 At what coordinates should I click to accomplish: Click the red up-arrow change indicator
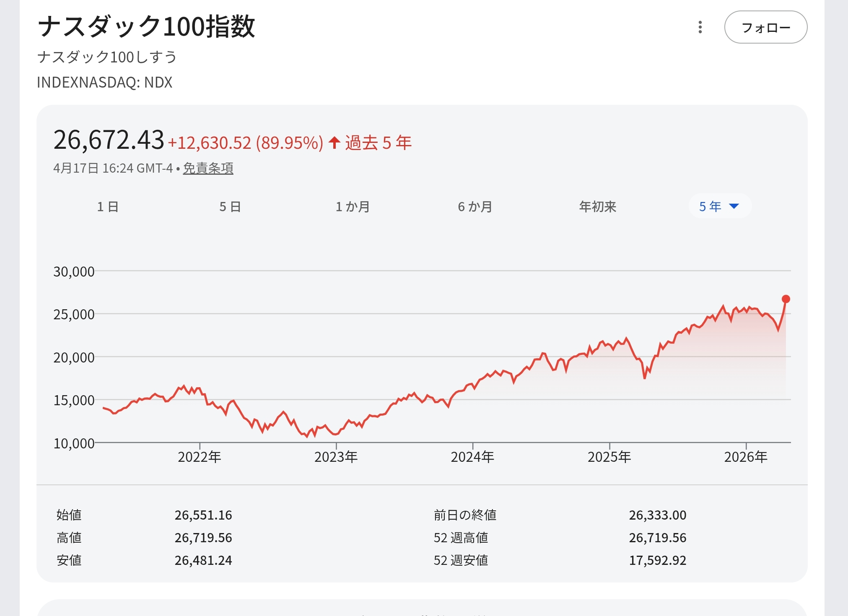click(334, 142)
